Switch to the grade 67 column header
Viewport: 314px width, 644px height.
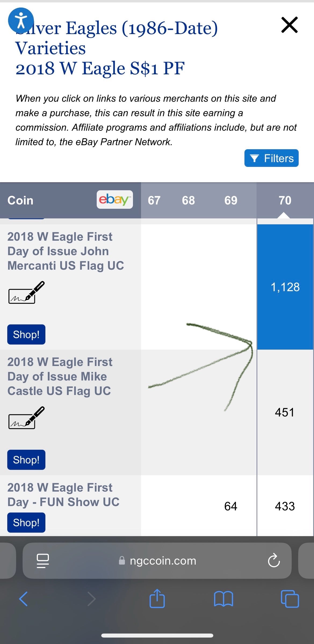coord(154,200)
